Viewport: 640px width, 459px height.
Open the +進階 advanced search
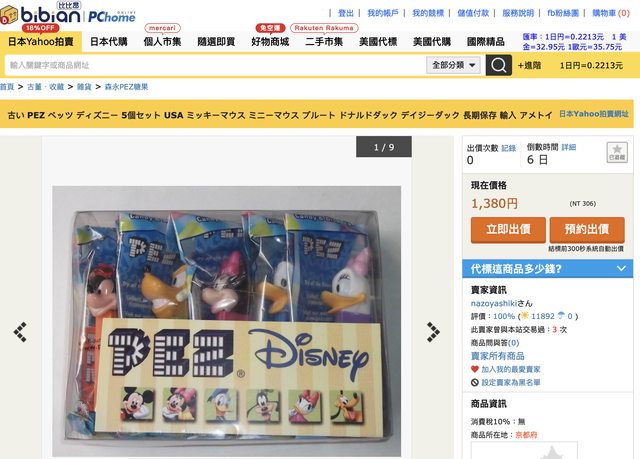pyautogui.click(x=529, y=65)
